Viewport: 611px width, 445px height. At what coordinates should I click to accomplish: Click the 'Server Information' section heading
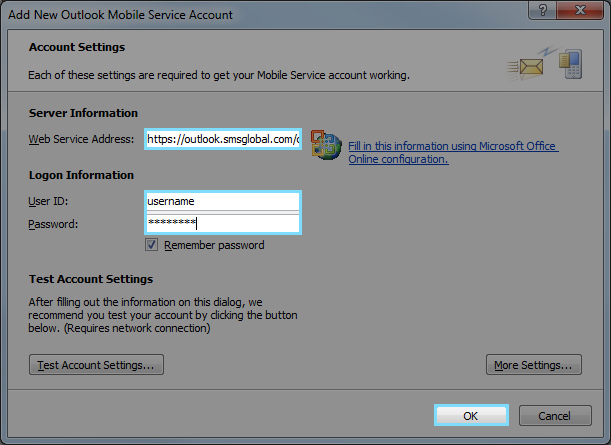(x=83, y=113)
